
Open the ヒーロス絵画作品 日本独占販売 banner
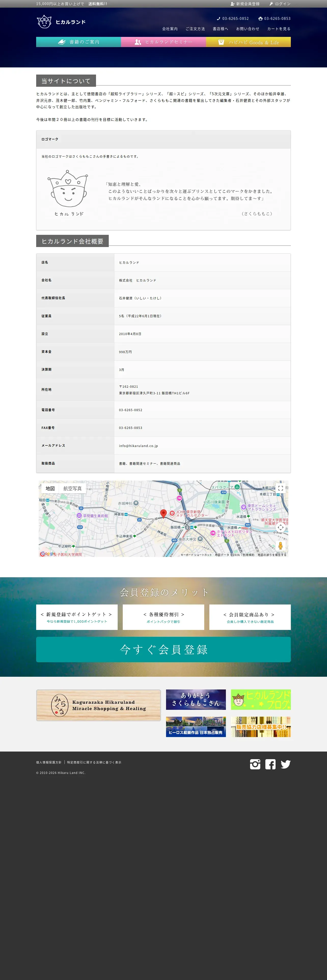196,727
